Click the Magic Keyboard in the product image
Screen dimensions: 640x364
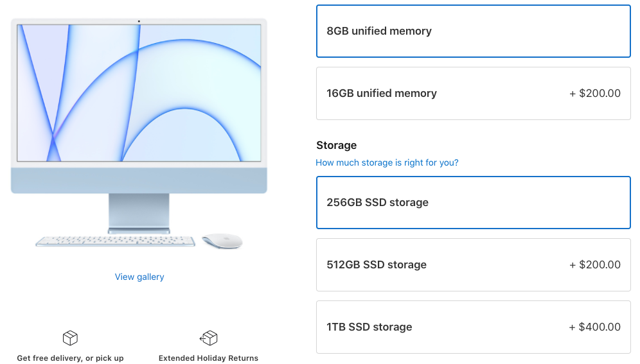115,242
